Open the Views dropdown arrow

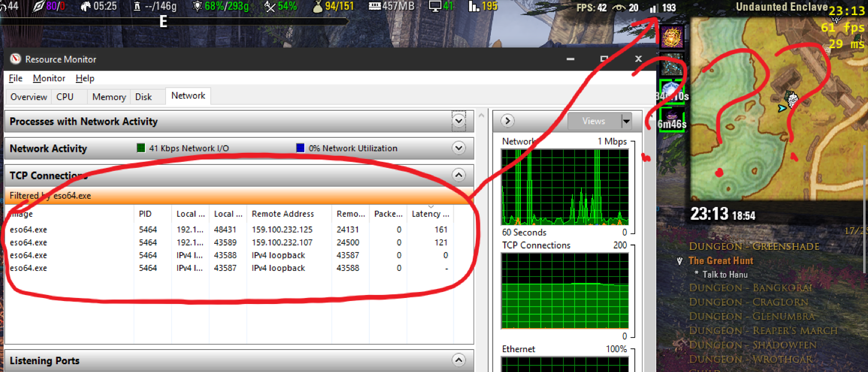[x=626, y=121]
